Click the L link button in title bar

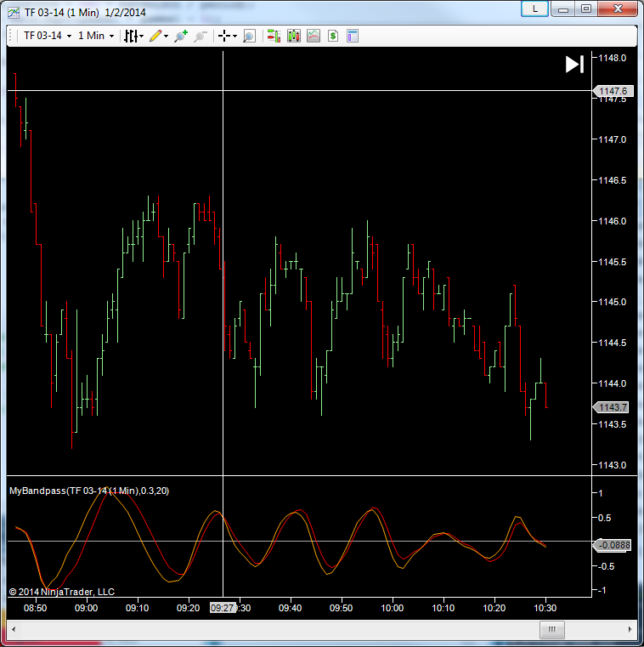point(534,9)
